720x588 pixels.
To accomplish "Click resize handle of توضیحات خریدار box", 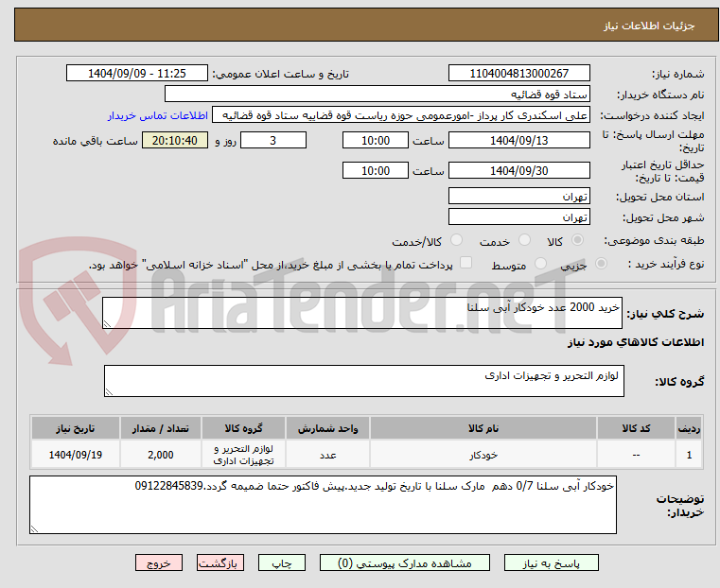I will pyautogui.click(x=34, y=528).
